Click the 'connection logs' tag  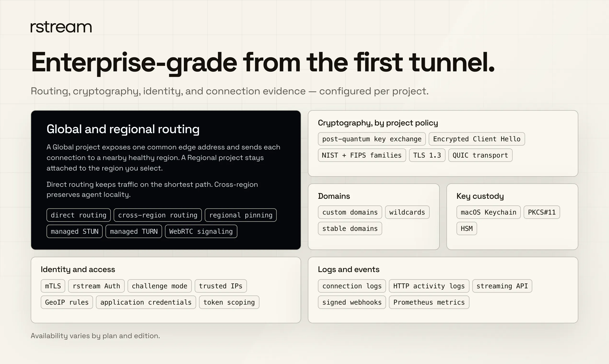pos(352,286)
